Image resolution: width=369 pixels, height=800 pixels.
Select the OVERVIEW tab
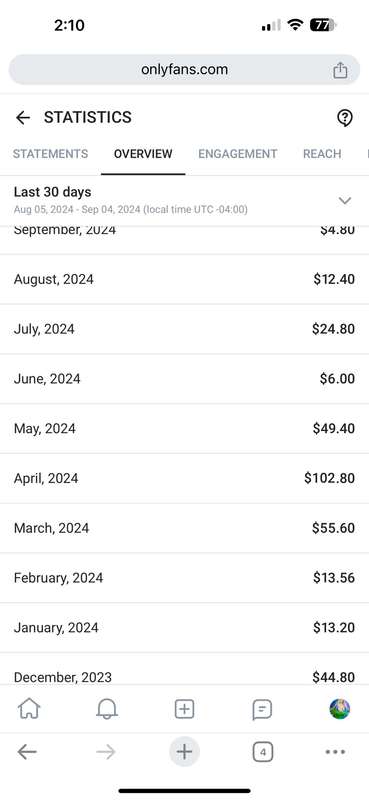click(143, 154)
